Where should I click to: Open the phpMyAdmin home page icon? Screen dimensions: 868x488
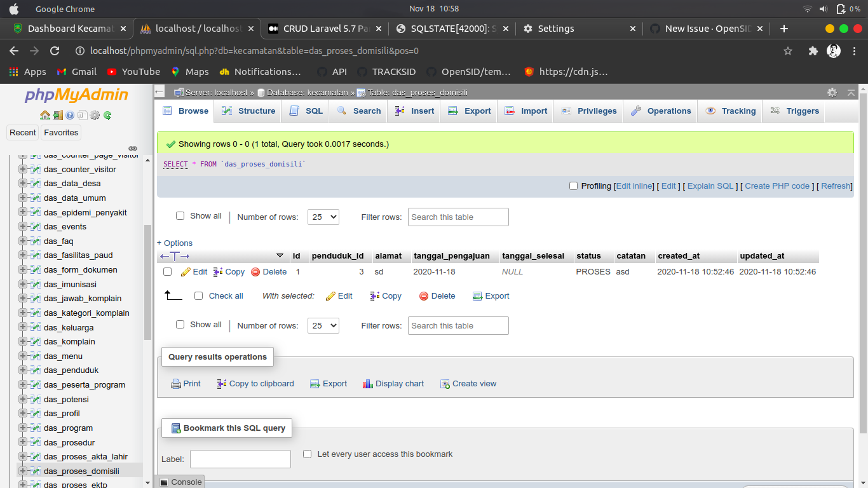coord(44,115)
